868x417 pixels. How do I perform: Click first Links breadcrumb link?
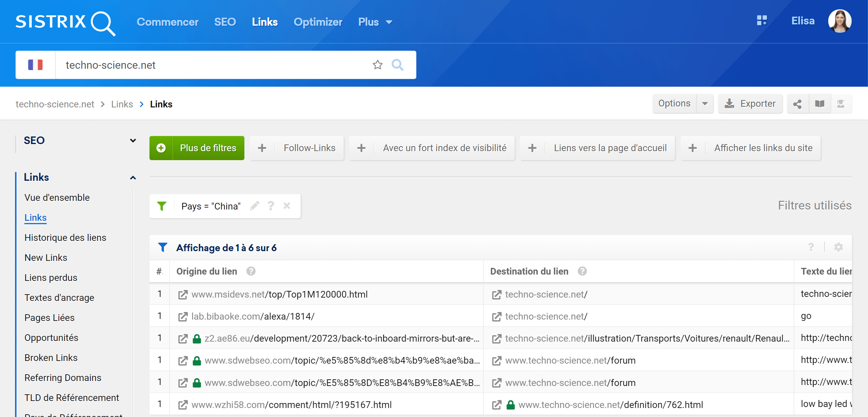(x=122, y=104)
